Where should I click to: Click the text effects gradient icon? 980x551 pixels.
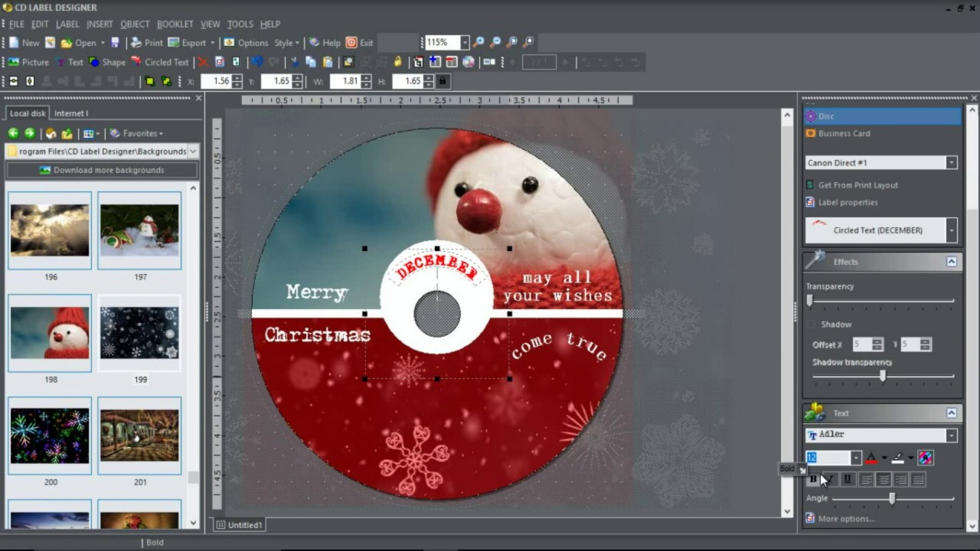[x=926, y=458]
